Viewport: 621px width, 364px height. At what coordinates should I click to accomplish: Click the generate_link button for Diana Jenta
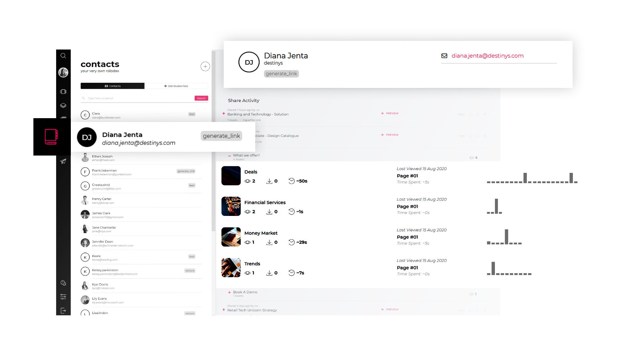coord(221,136)
